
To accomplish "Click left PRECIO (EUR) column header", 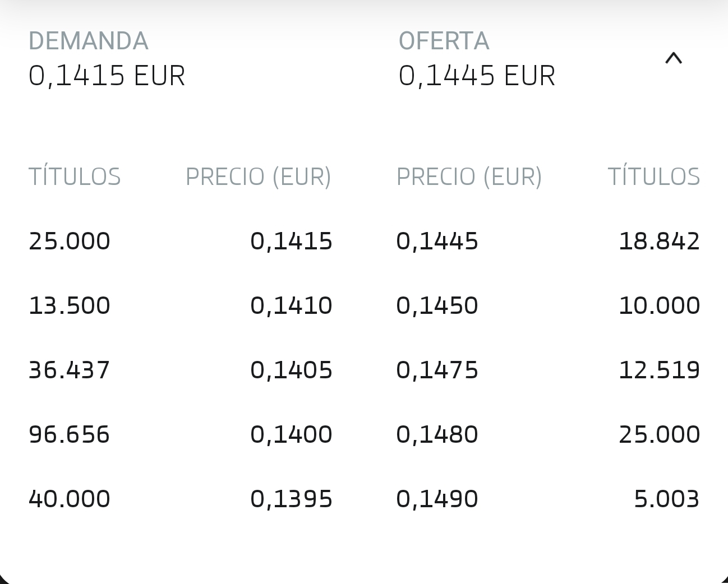I will point(259,176).
